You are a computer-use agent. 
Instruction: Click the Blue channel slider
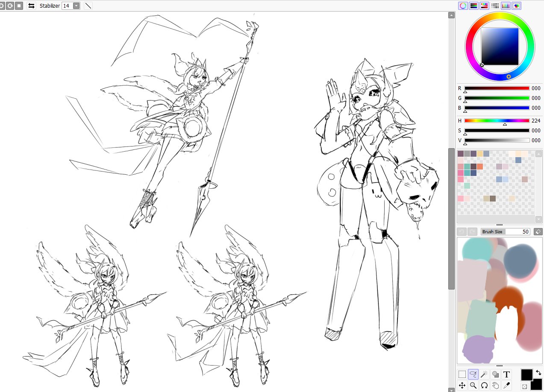click(497, 108)
